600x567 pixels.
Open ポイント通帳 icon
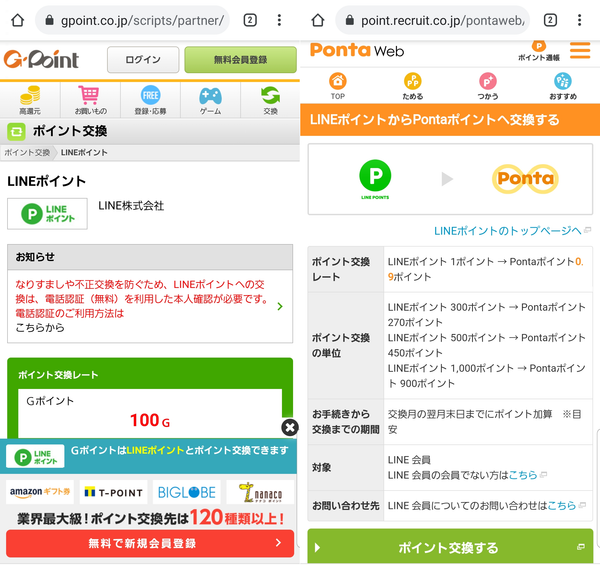click(539, 52)
